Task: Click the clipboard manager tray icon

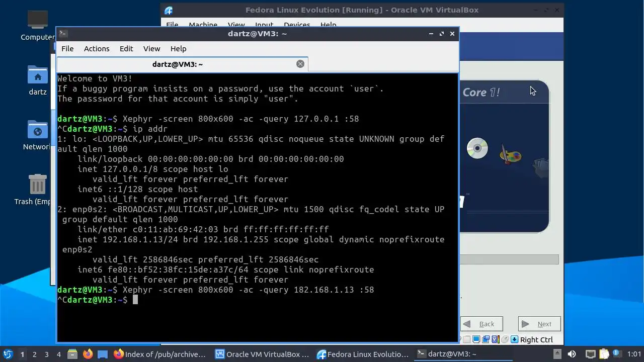Action: coord(604,354)
